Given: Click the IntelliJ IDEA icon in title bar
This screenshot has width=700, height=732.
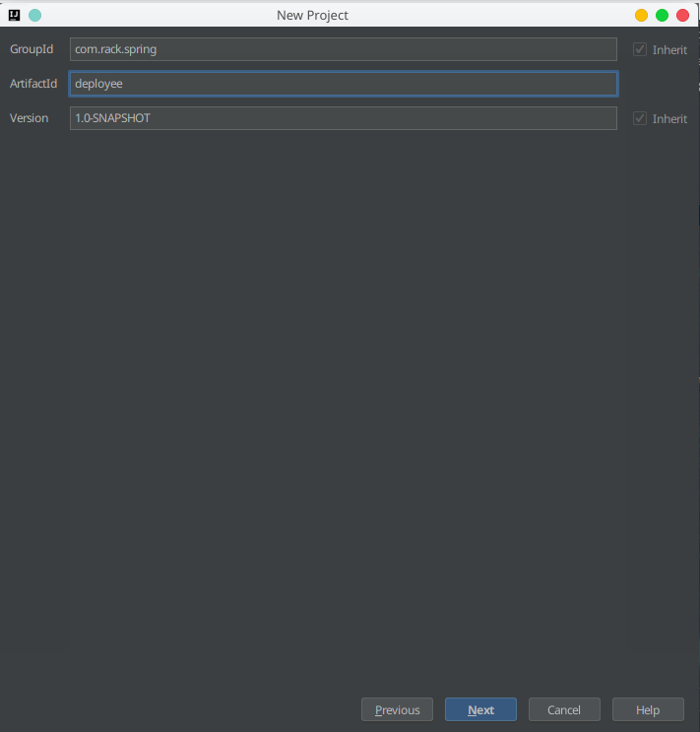Looking at the screenshot, I should 15,15.
